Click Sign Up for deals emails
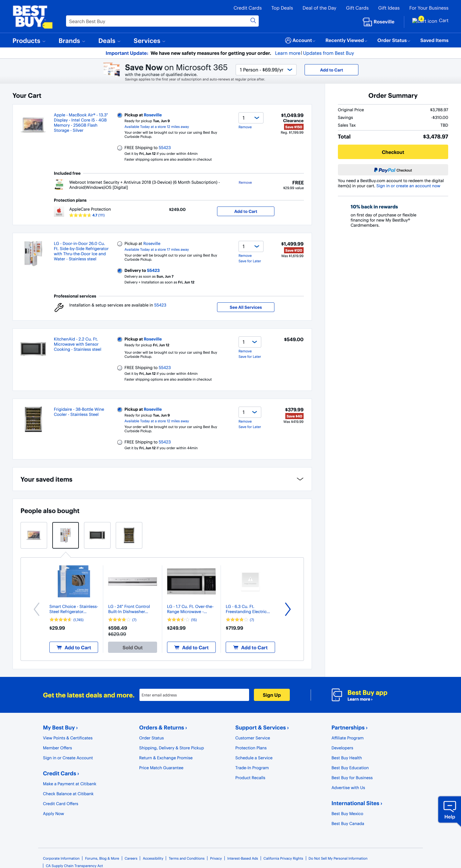 pyautogui.click(x=272, y=695)
